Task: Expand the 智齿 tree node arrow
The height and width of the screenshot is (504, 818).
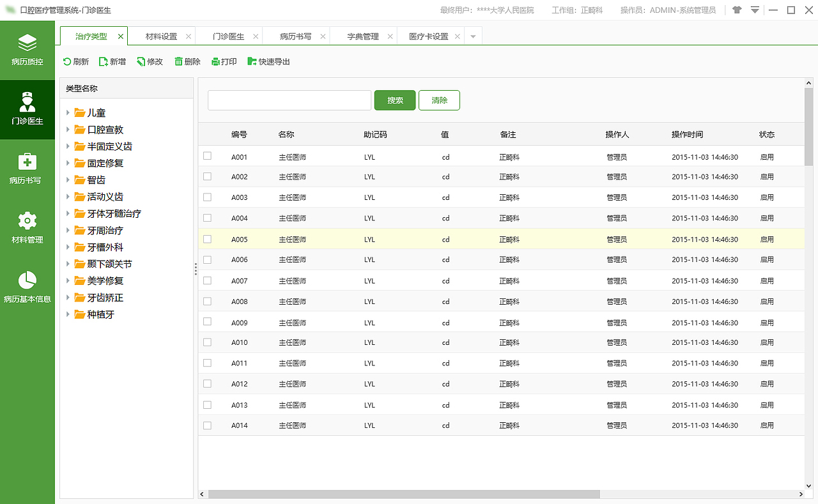Action: 68,180
